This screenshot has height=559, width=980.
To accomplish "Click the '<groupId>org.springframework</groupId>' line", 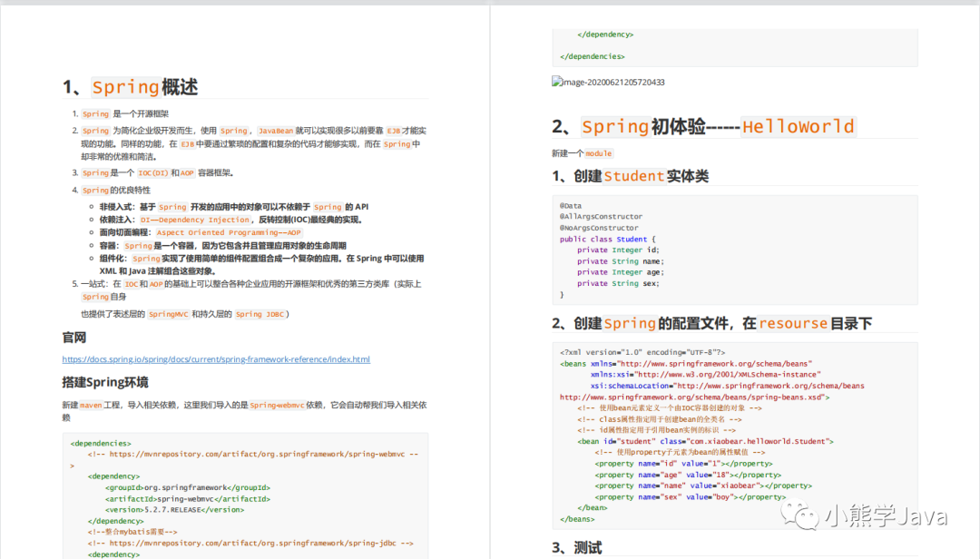I will (x=188, y=487).
